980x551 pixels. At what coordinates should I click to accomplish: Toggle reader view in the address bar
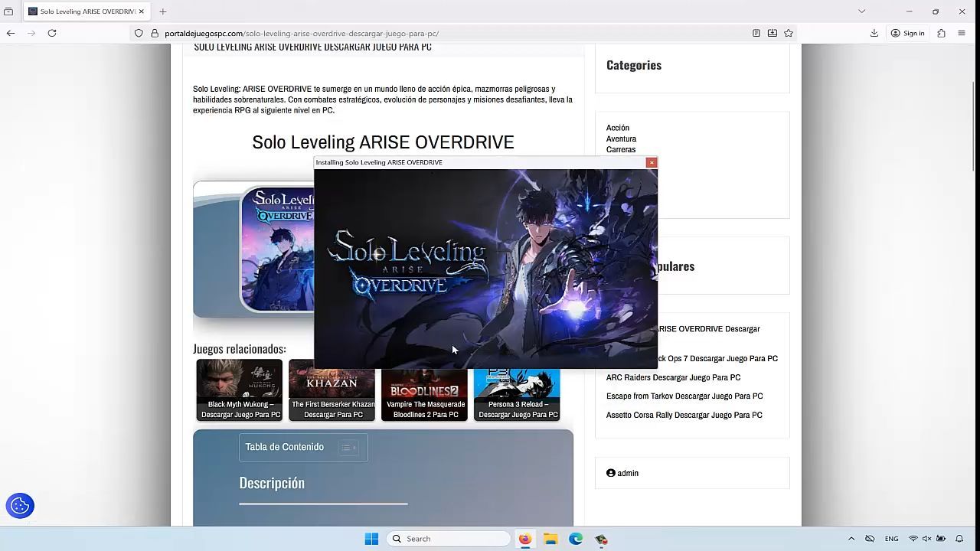756,33
